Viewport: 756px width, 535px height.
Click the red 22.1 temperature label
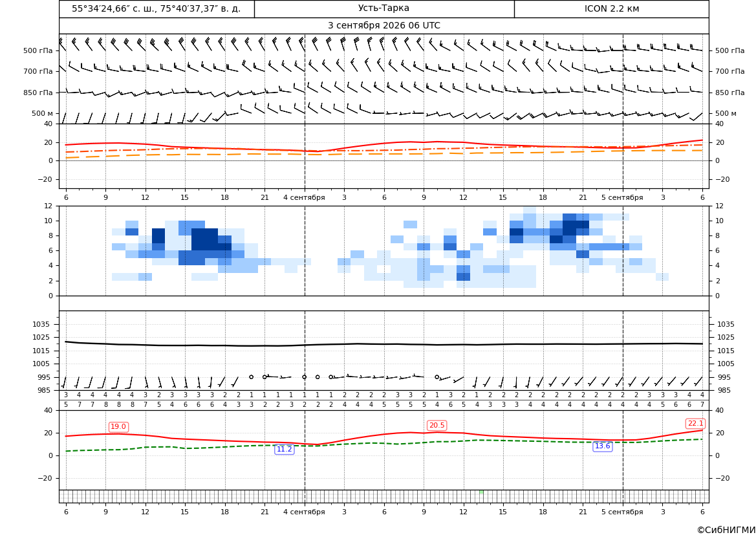[x=695, y=423]
